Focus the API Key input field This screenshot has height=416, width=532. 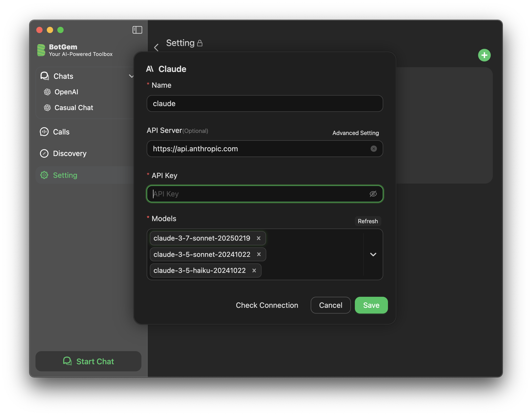[x=265, y=194]
